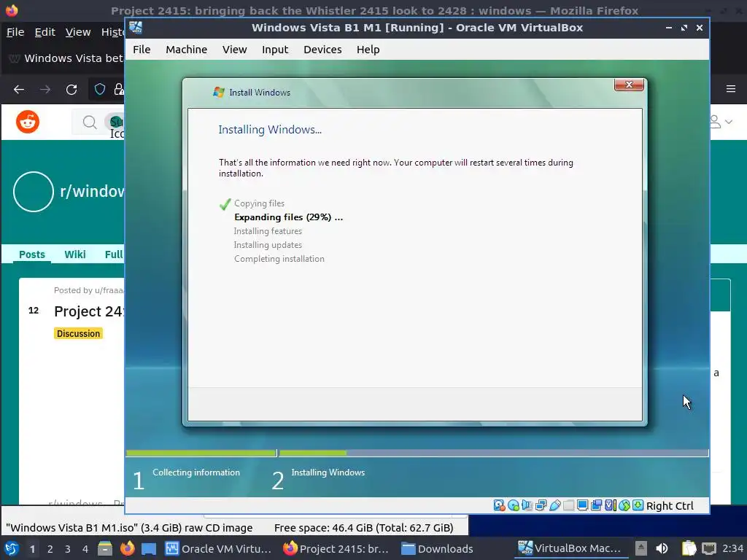The width and height of the screenshot is (747, 560).
Task: Switch to workspace 3 in the taskbar pager
Action: pyautogui.click(x=68, y=549)
